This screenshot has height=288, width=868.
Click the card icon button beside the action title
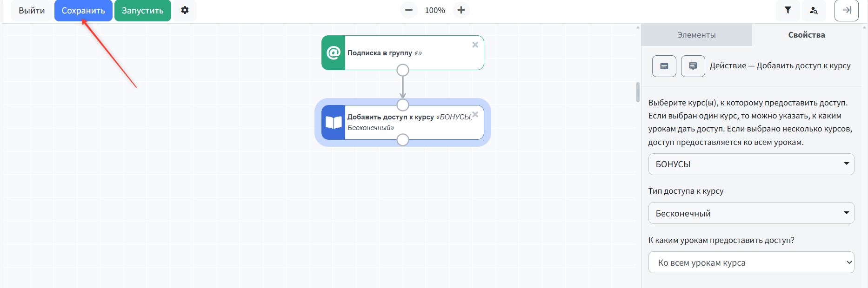pos(664,66)
